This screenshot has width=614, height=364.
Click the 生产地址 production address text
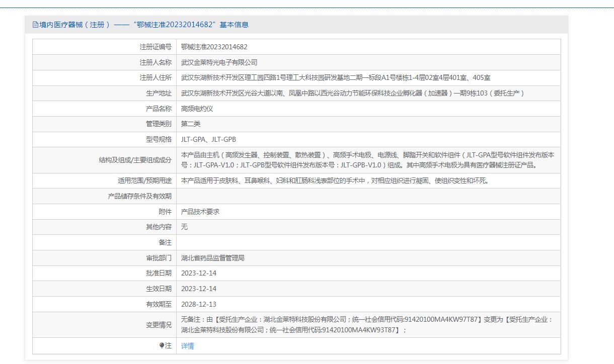(352, 93)
